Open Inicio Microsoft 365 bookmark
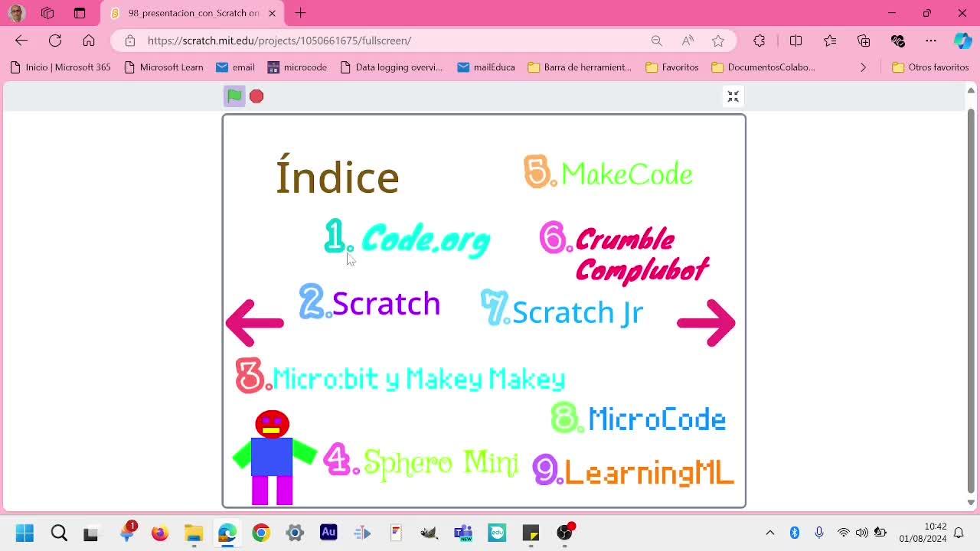Image resolution: width=980 pixels, height=551 pixels. [x=60, y=67]
